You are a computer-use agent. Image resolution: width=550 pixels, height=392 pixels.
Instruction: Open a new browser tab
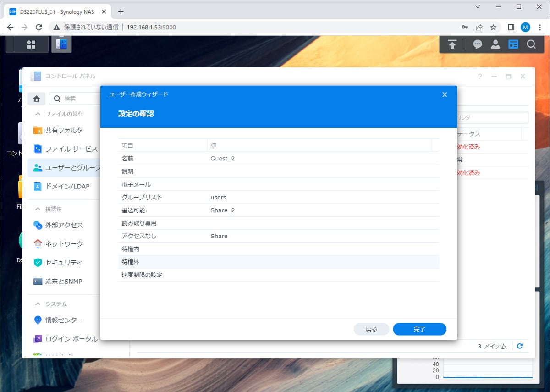pos(121,11)
